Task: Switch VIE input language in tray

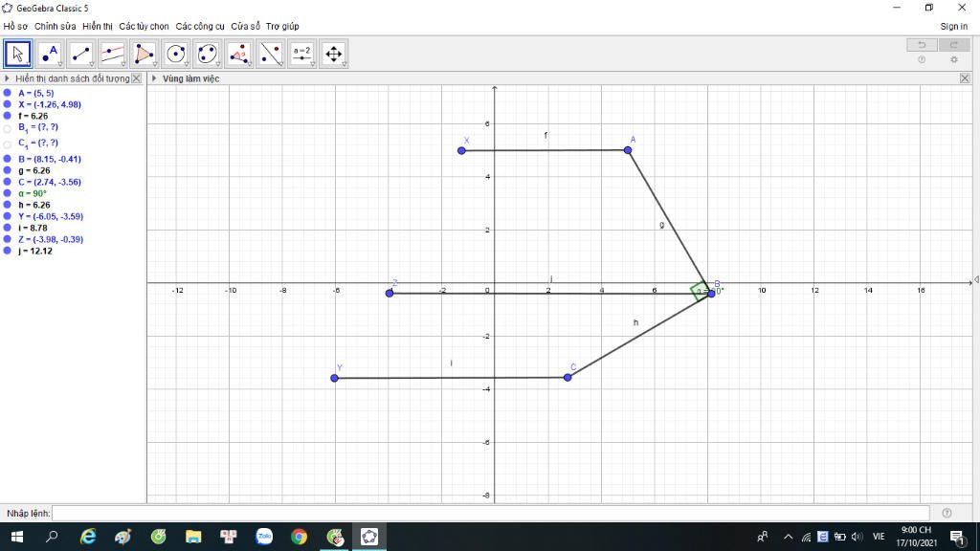Action: (x=879, y=537)
